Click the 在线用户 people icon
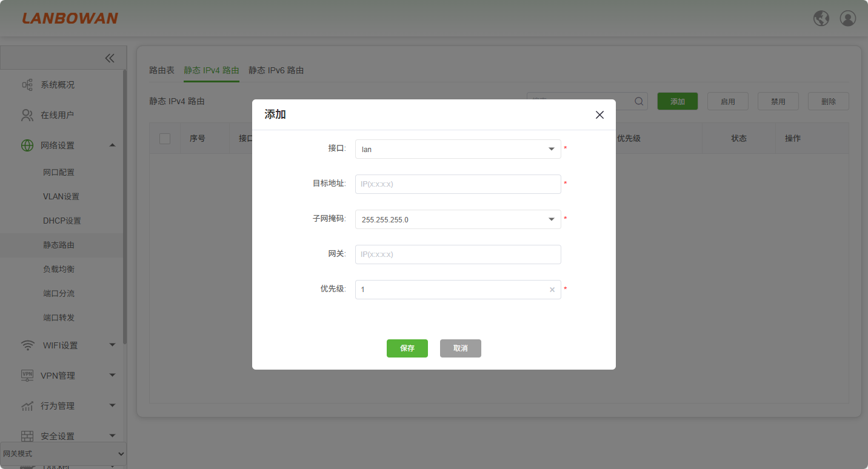The image size is (868, 469). point(27,115)
